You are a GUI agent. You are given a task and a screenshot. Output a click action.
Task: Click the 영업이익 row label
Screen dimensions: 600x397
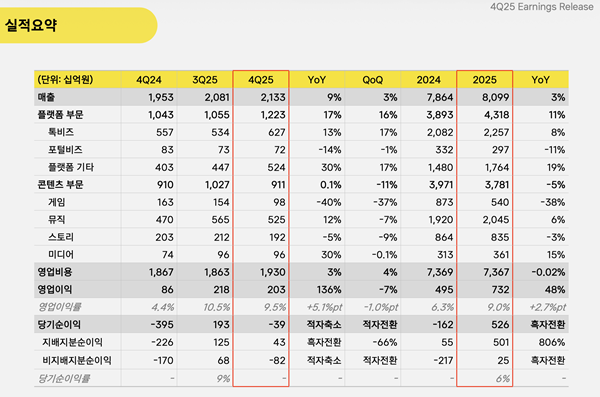pos(55,289)
